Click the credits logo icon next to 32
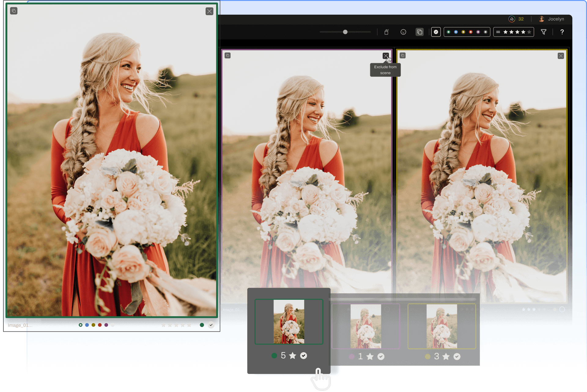The width and height of the screenshot is (587, 392). click(x=512, y=19)
